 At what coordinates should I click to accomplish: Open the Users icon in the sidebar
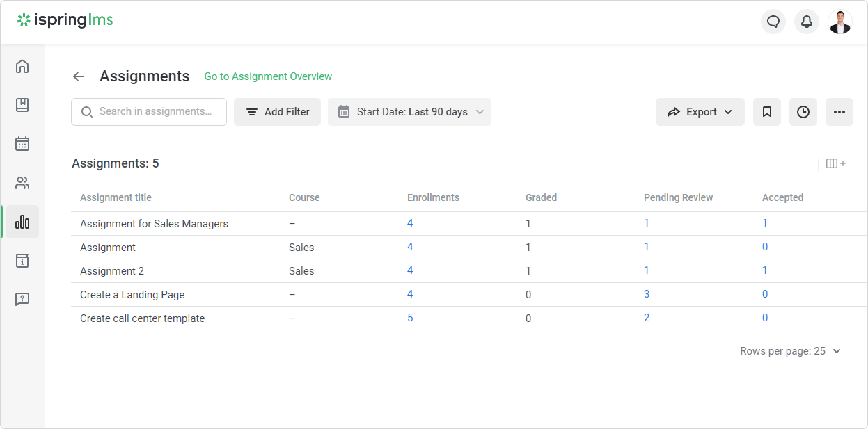click(22, 183)
